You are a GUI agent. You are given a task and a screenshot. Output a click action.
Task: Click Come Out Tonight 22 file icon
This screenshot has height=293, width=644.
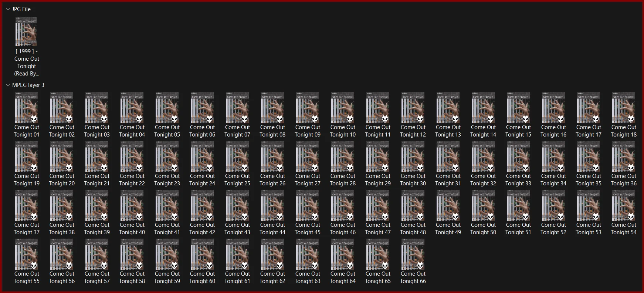(132, 156)
